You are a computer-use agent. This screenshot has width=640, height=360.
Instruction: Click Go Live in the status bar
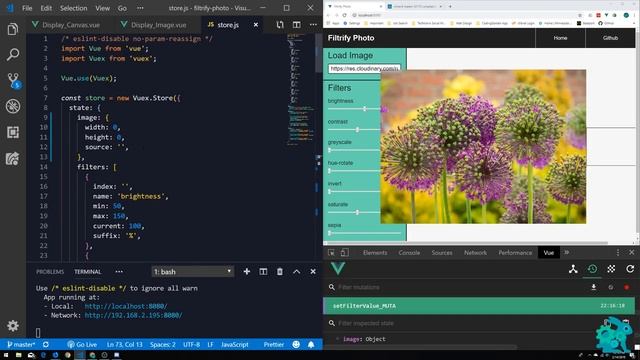pos(82,344)
